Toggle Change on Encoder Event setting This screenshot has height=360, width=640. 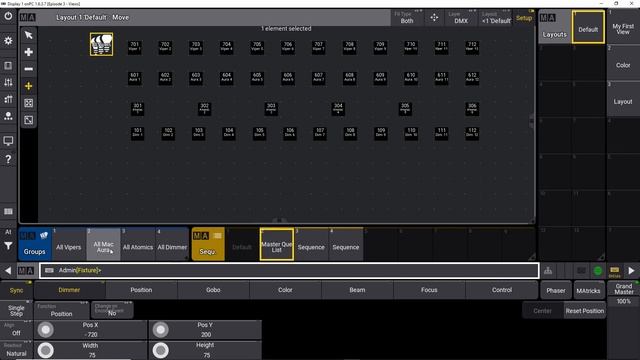click(x=112, y=310)
